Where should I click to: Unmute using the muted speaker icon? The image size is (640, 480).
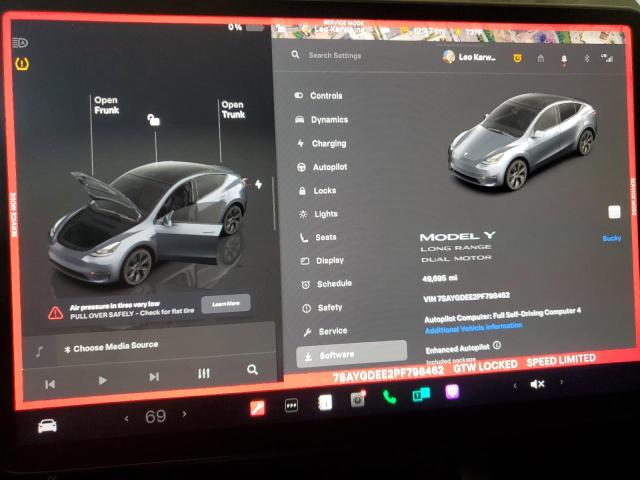537,384
